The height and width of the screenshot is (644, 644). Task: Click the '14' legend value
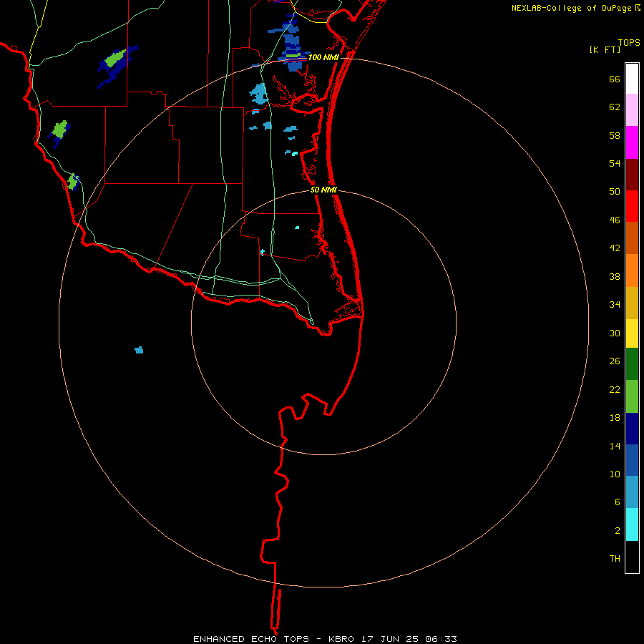(615, 446)
